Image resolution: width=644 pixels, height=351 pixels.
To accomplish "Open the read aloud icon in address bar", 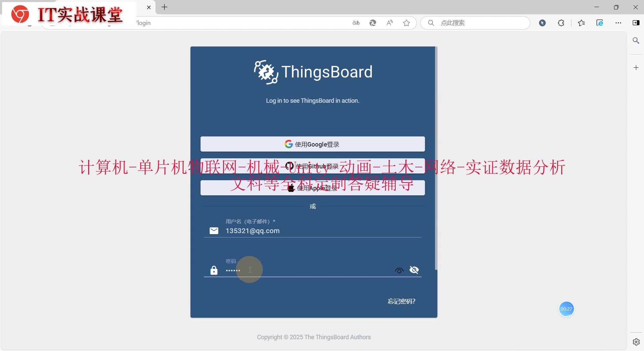I will click(x=390, y=23).
